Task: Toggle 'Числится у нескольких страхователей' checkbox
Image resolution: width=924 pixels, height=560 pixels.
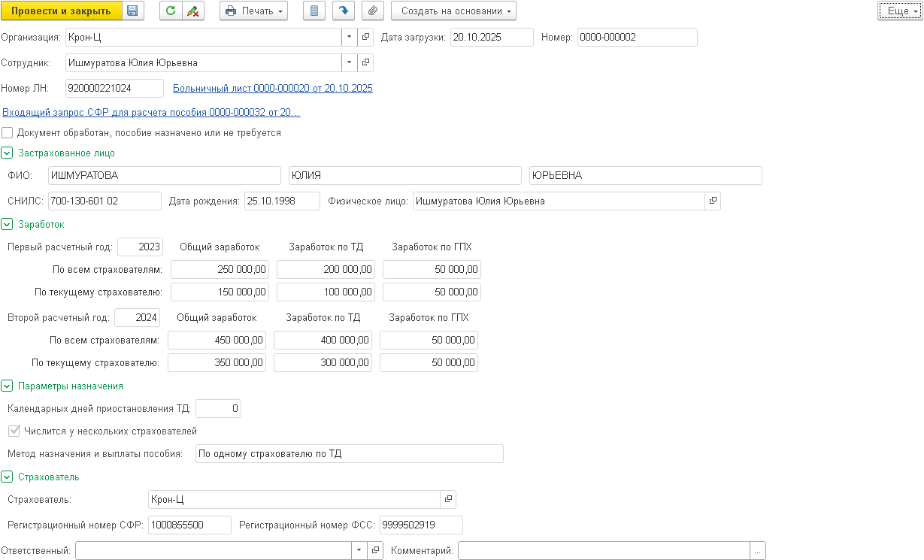Action: click(13, 431)
